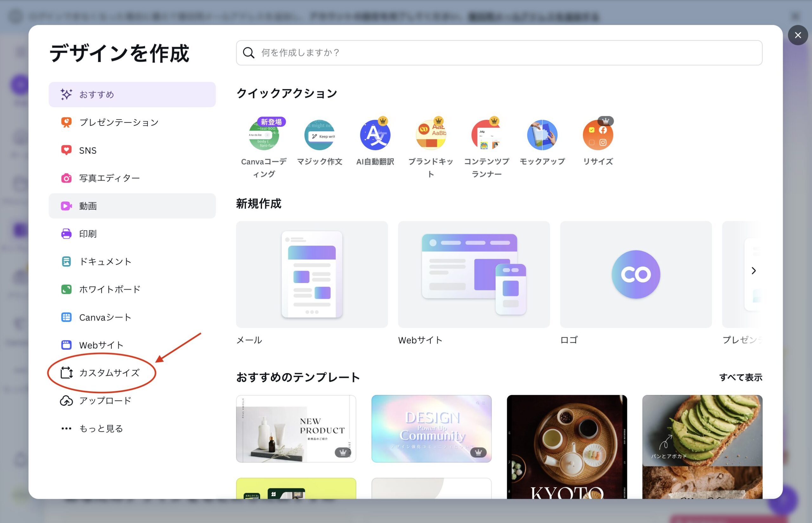
Task: Create a new ロゴ design card
Action: (636, 274)
